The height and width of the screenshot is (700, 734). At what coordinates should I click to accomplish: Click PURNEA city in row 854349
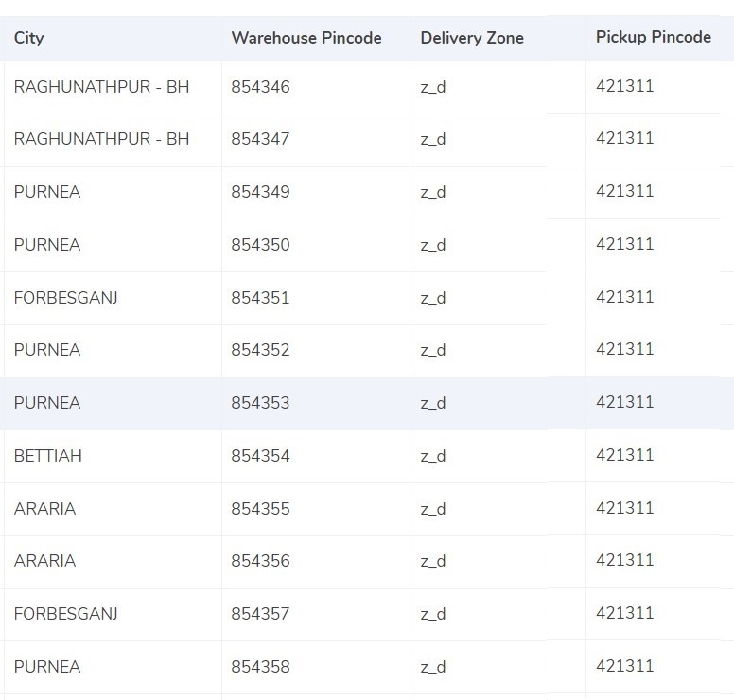pyautogui.click(x=47, y=192)
